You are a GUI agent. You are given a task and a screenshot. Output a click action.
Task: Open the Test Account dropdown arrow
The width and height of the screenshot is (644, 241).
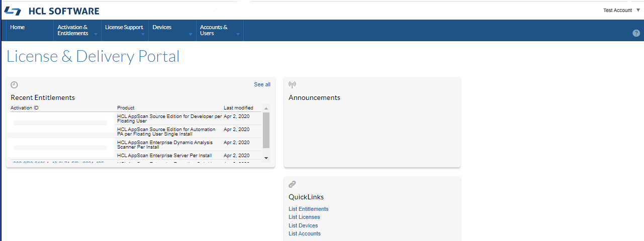pos(638,10)
